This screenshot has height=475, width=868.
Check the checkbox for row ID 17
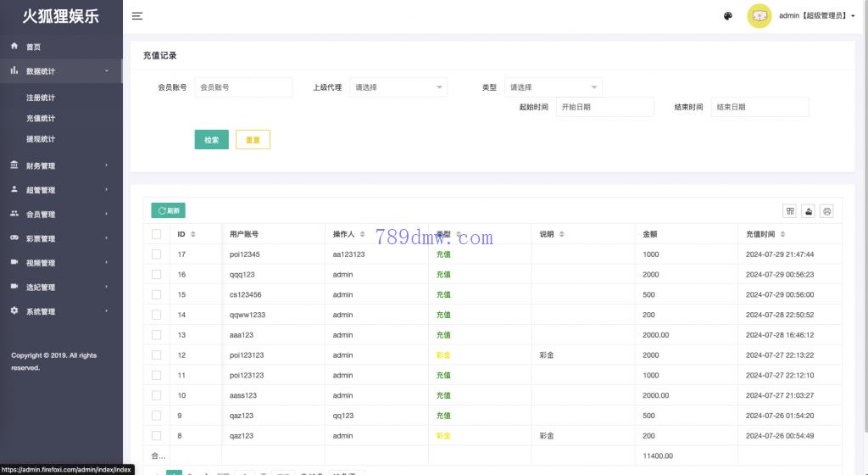(x=156, y=254)
